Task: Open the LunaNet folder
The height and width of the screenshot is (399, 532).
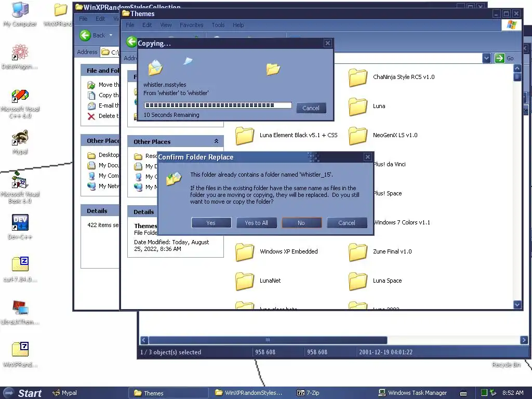Action: click(258, 281)
